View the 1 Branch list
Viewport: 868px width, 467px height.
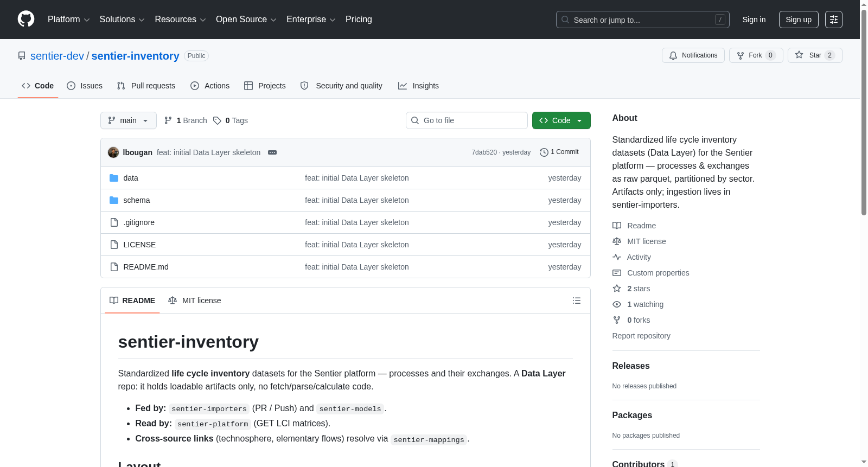[186, 120]
